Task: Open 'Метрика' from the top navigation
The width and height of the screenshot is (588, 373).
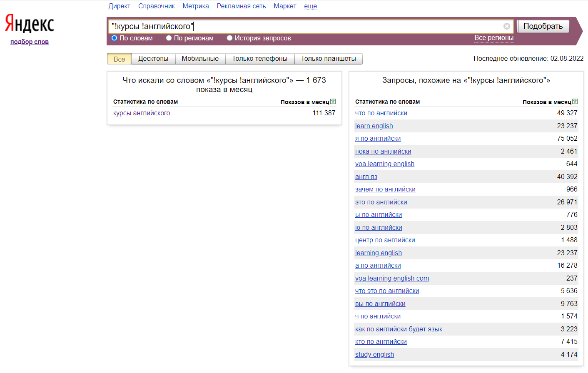Action: click(196, 6)
